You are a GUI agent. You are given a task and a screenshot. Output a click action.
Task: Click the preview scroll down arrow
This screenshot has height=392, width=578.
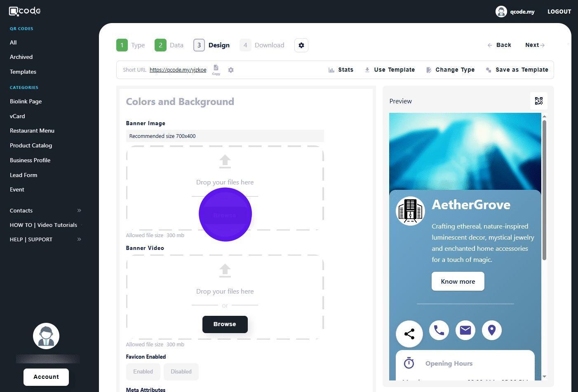coord(544,376)
